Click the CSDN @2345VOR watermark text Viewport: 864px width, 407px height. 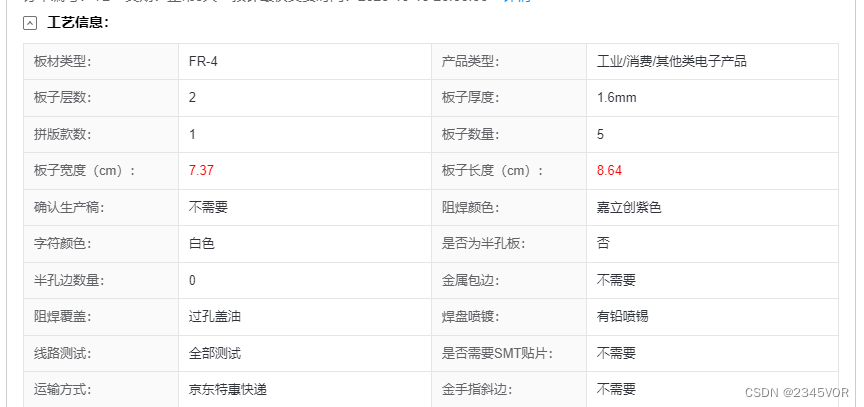coord(797,393)
